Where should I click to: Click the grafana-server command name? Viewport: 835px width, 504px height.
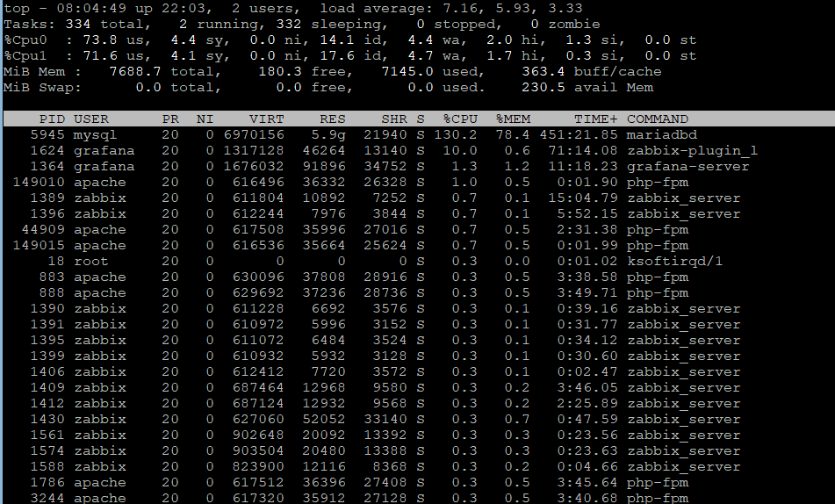point(688,166)
